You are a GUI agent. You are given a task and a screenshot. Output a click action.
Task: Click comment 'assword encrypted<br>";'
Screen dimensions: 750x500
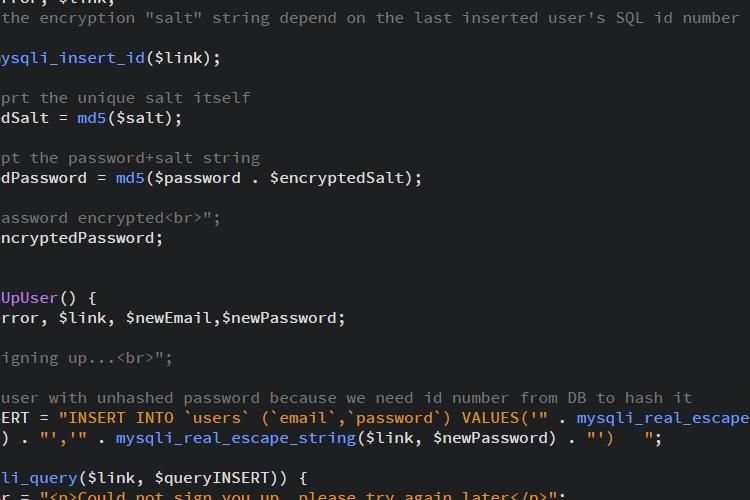click(110, 218)
